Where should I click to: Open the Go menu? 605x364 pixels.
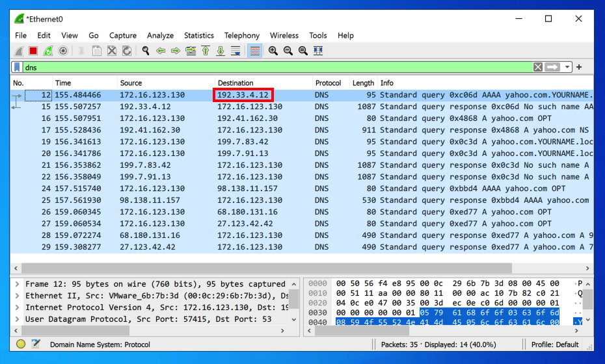click(x=94, y=36)
